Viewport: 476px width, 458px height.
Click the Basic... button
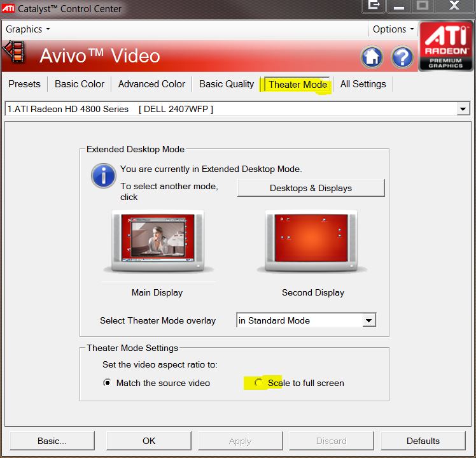pos(52,441)
